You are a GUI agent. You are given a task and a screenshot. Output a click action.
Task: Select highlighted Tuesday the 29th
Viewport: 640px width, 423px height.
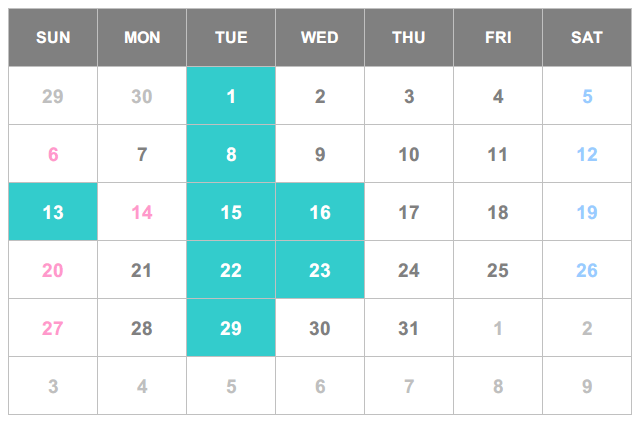pos(231,327)
